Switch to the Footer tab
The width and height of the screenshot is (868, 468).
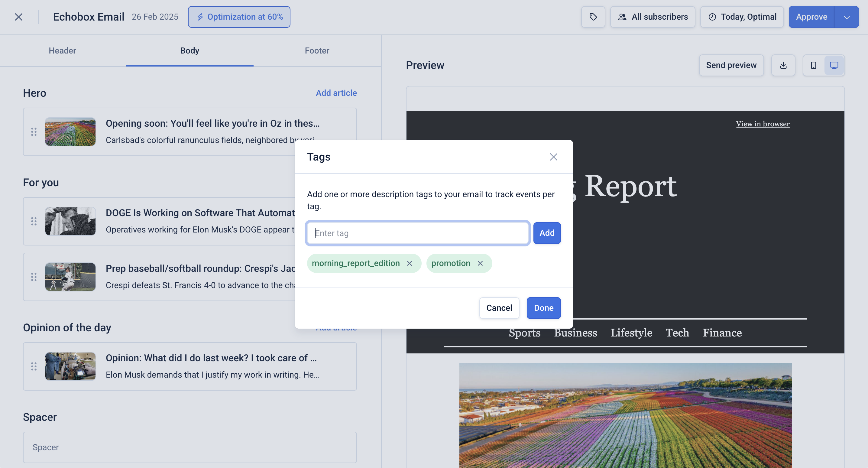317,50
